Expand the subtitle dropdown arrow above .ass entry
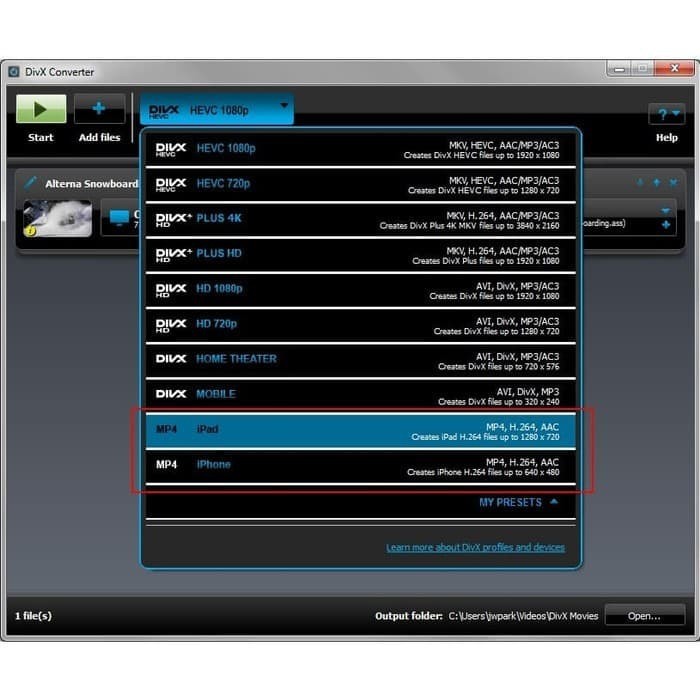The width and height of the screenshot is (700, 700). (666, 210)
